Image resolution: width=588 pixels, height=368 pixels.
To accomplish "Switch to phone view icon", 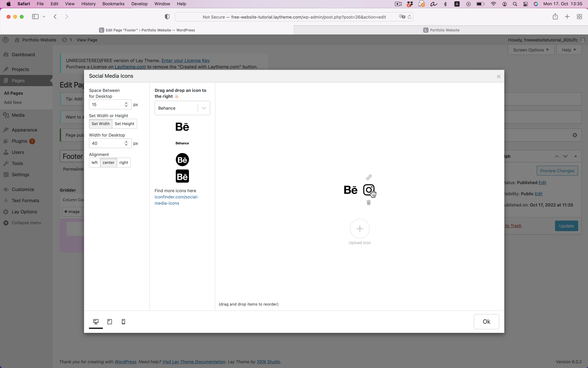I will [x=123, y=322].
